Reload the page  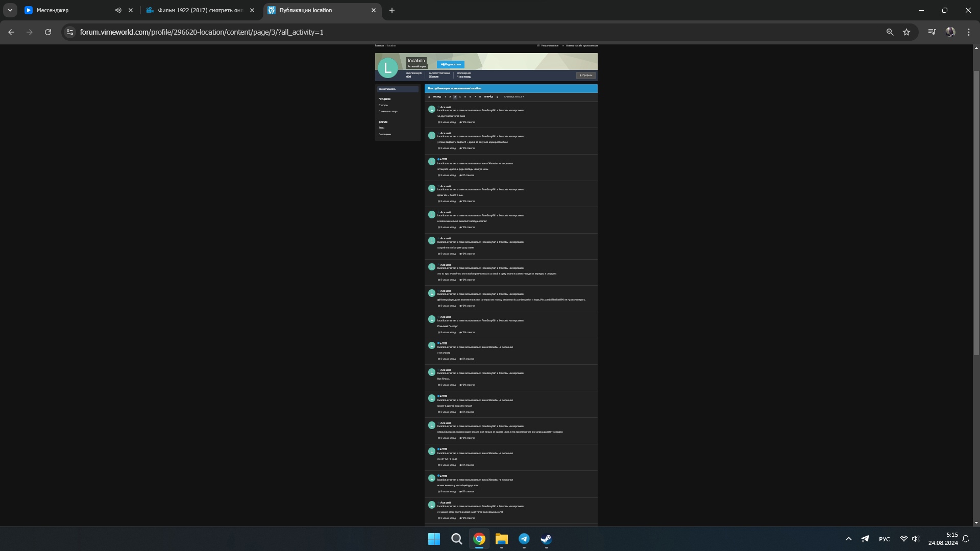pos(48,32)
